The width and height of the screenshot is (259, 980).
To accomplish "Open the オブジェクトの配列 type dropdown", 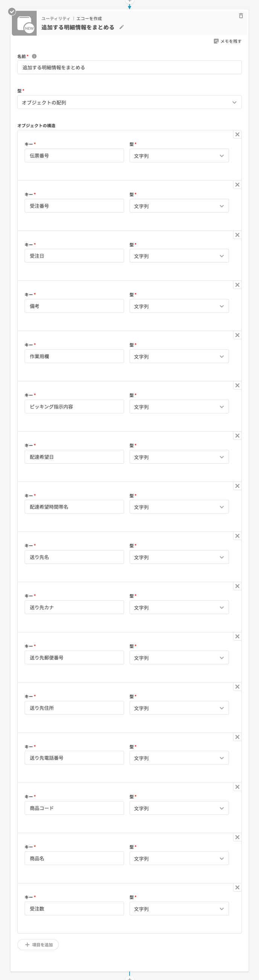I will [x=129, y=102].
